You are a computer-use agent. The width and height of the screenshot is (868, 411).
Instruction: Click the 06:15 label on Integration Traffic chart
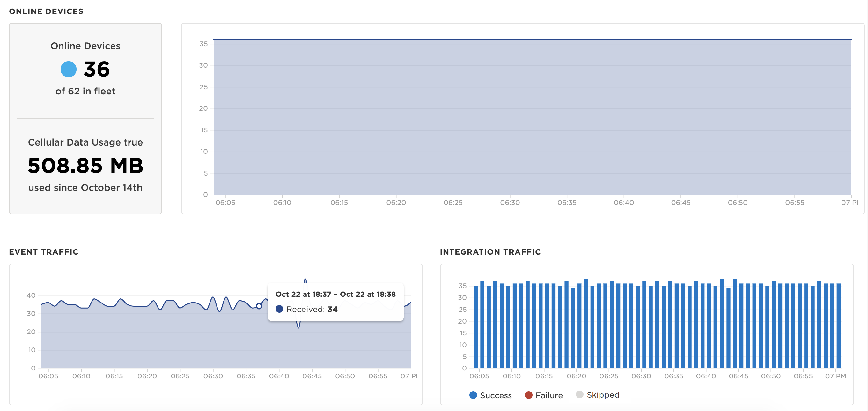(544, 376)
